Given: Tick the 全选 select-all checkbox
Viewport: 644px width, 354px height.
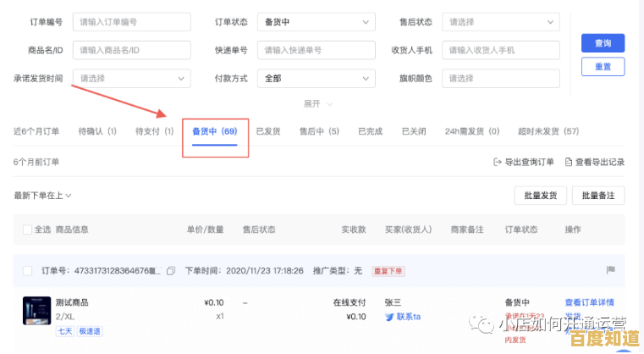Looking at the screenshot, I should click(28, 230).
